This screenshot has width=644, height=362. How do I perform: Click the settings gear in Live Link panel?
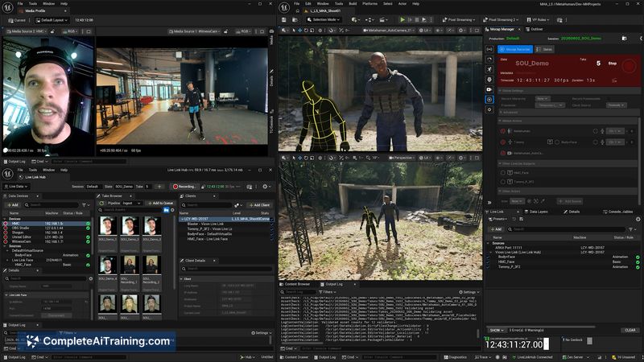[638, 219]
